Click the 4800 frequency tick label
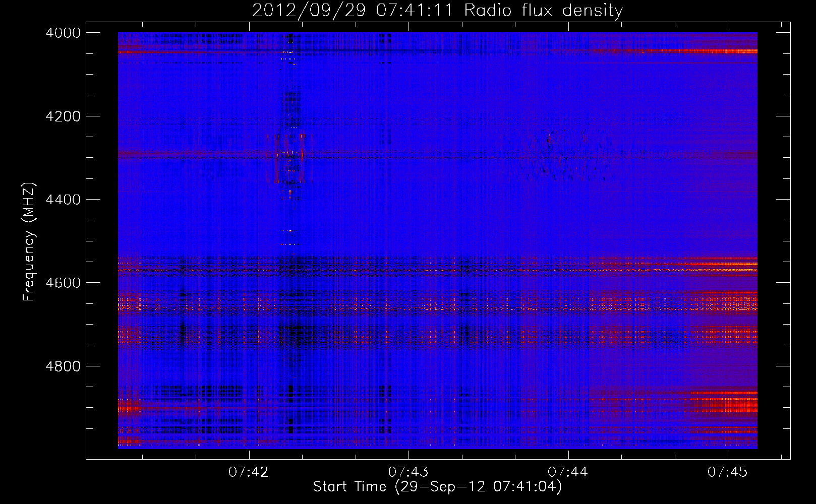Image resolution: width=816 pixels, height=504 pixels. [63, 366]
